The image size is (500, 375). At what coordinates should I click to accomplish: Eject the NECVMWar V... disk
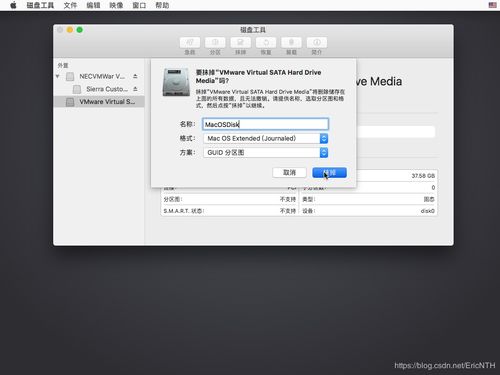[x=135, y=76]
